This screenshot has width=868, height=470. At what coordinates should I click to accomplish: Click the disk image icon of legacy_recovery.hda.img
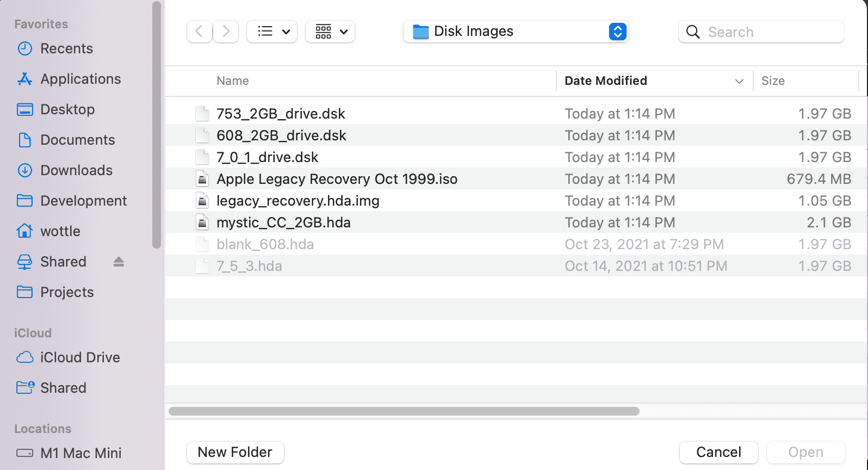click(202, 200)
